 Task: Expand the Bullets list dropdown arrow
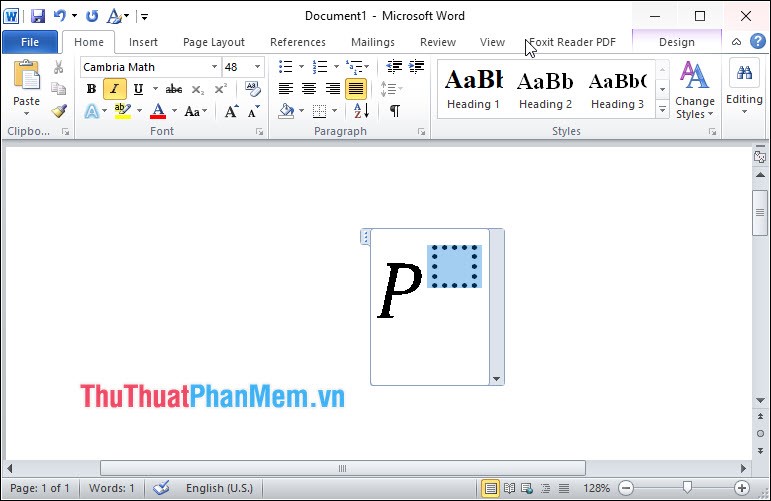[x=301, y=66]
